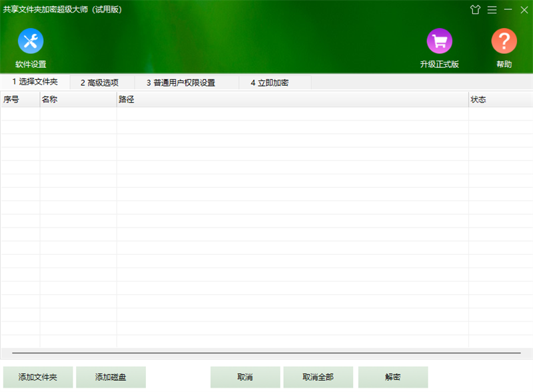Open the hamburger menu in title bar
The image size is (533, 392).
[492, 10]
